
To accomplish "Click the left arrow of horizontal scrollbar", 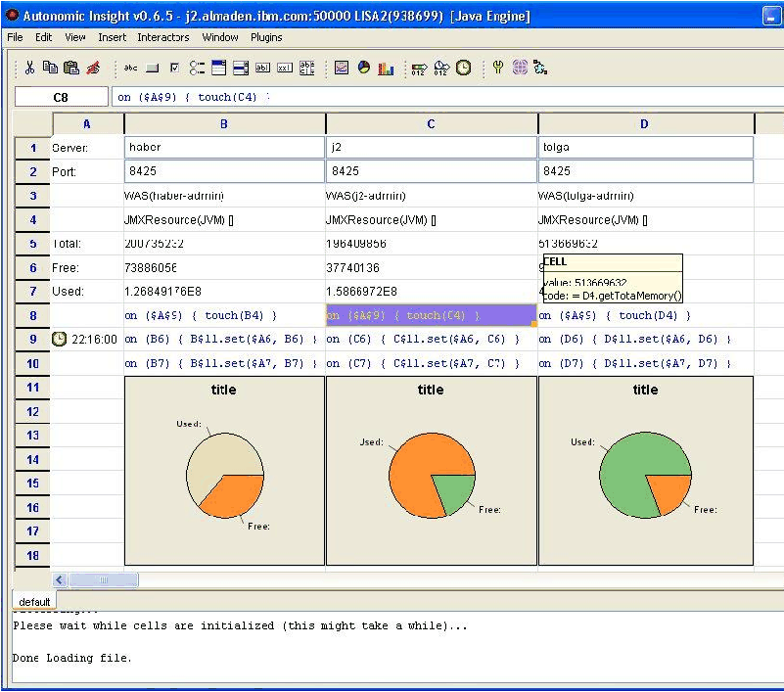I will click(x=60, y=579).
